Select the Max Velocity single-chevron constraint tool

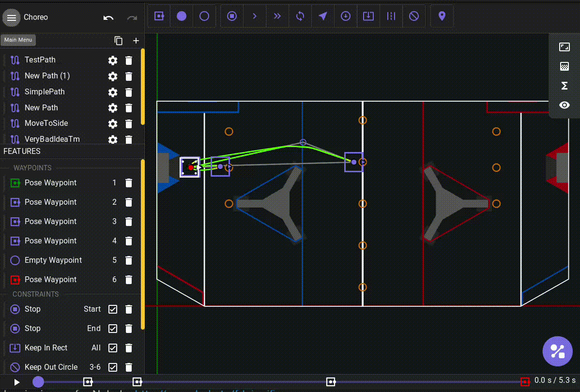pyautogui.click(x=255, y=16)
